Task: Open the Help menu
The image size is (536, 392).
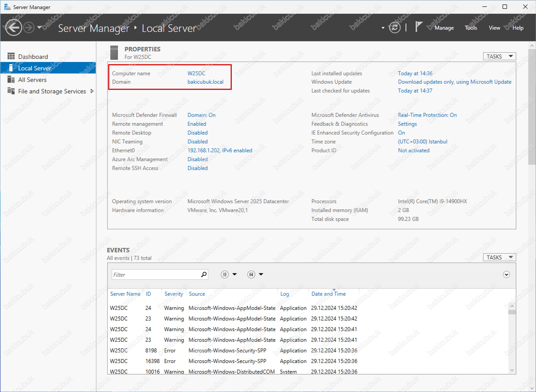Action: pyautogui.click(x=518, y=28)
